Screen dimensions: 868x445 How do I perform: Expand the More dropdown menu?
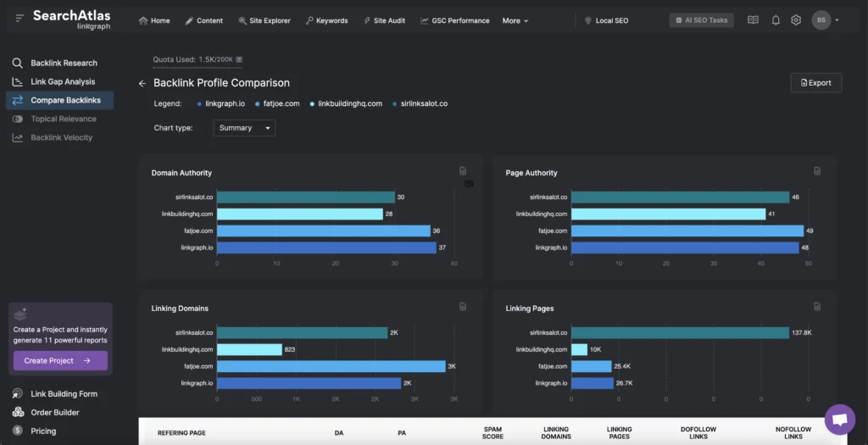[x=515, y=20]
